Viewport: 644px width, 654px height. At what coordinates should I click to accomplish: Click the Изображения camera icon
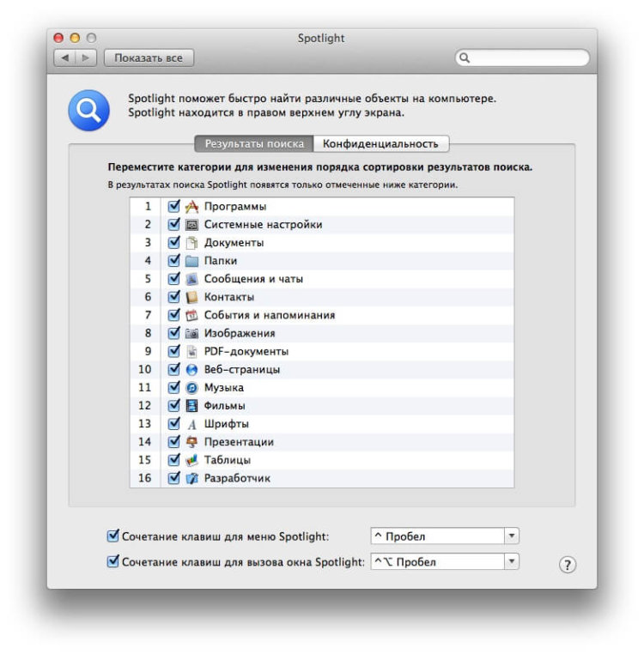click(191, 333)
